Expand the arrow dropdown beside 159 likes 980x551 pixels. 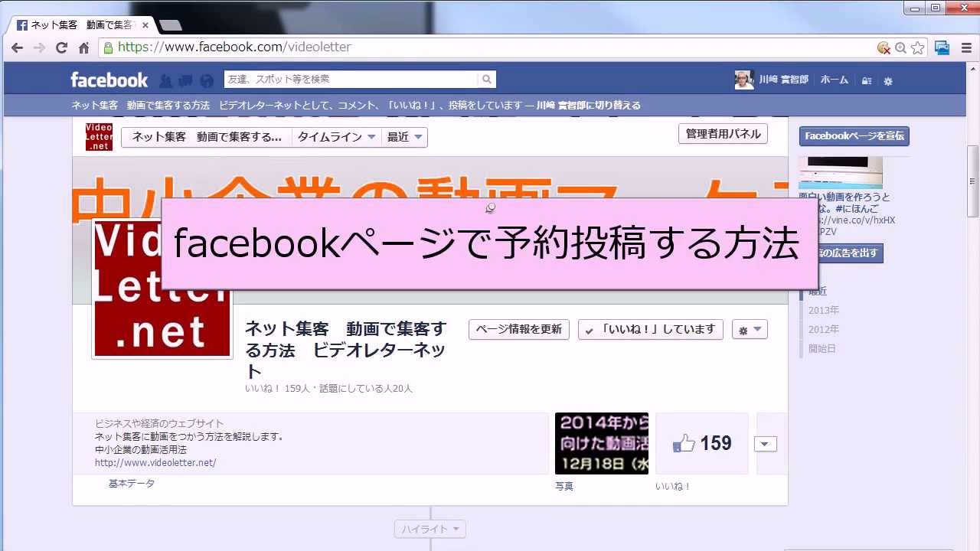click(x=766, y=444)
